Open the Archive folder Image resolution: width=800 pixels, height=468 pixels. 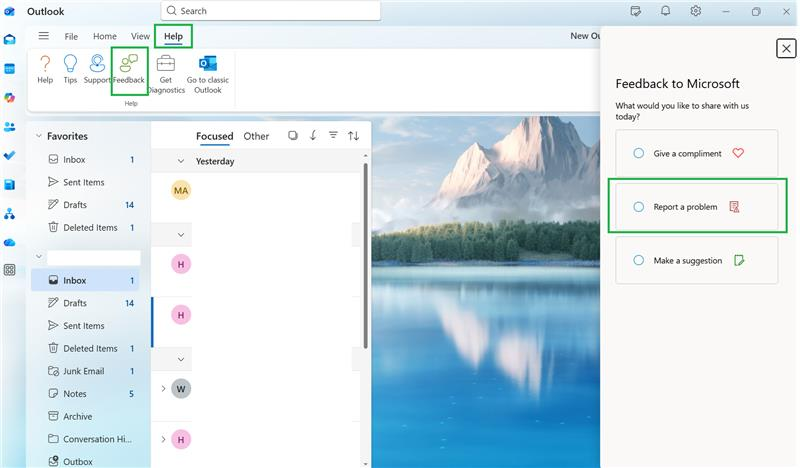click(x=85, y=416)
